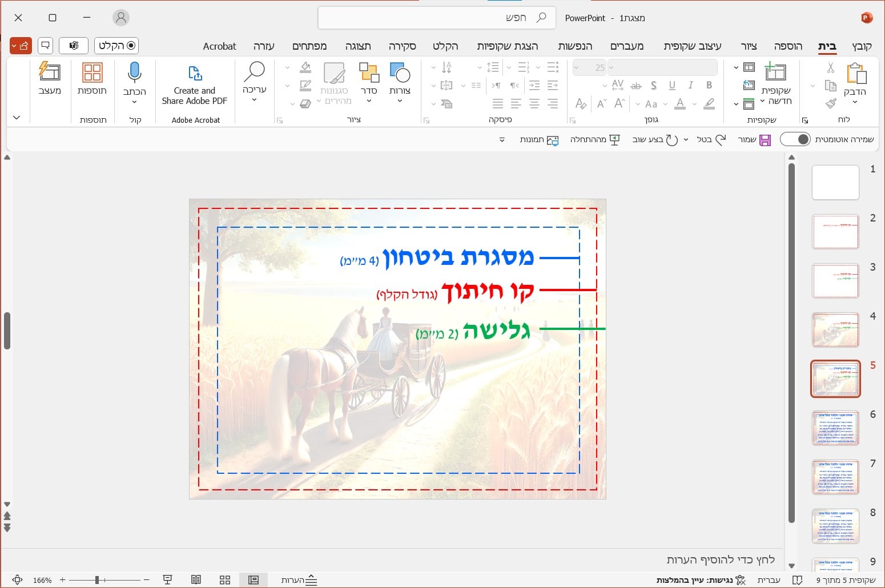Toggle text highlight color pen
This screenshot has width=885, height=588.
click(x=709, y=103)
